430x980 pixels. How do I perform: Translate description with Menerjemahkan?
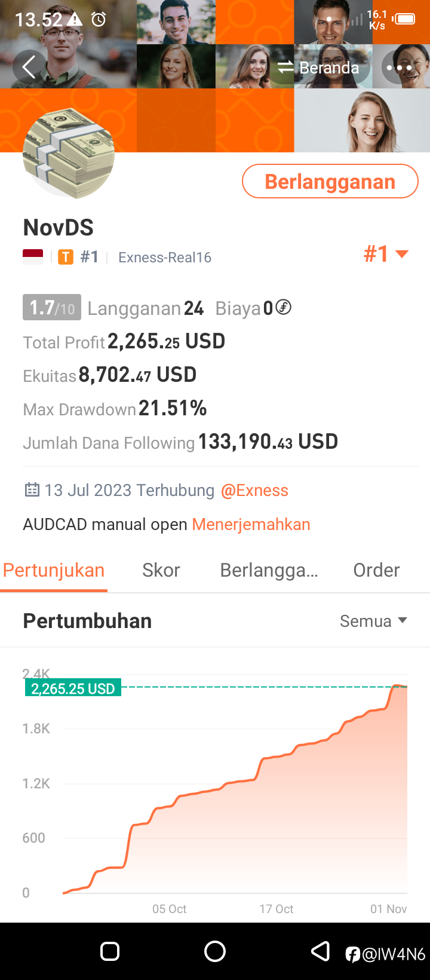point(251,524)
